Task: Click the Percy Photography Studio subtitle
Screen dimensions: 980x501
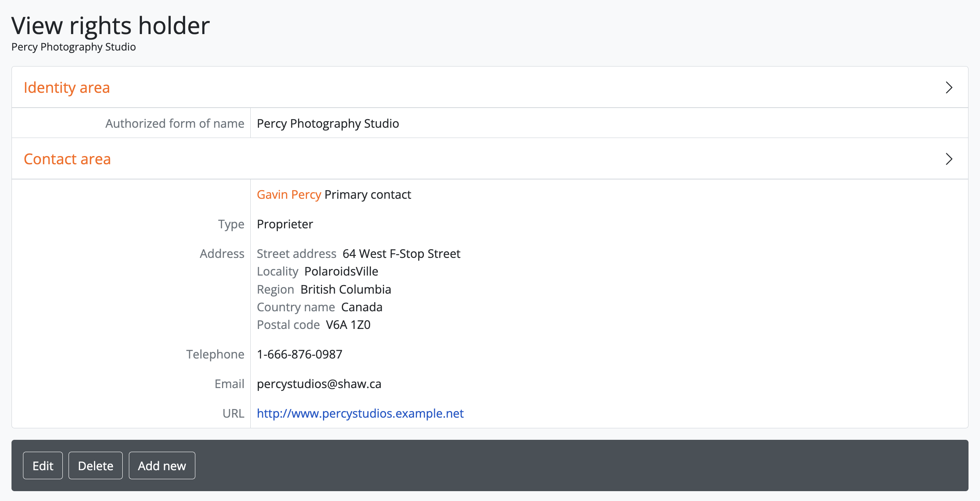Action: [x=73, y=47]
